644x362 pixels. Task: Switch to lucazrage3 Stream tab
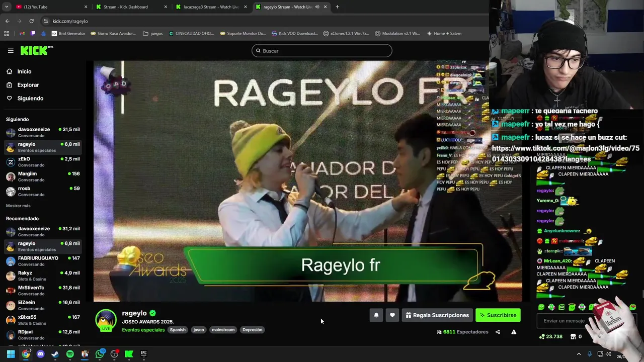coord(211,7)
